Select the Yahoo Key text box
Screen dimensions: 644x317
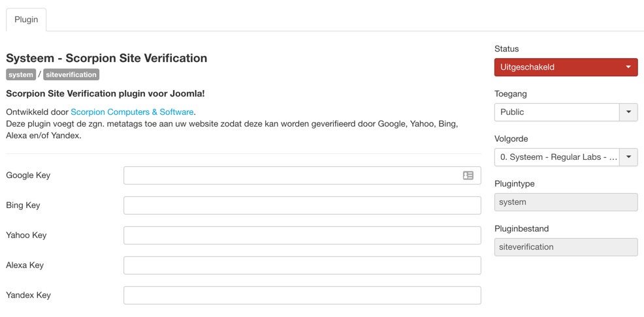click(x=302, y=235)
